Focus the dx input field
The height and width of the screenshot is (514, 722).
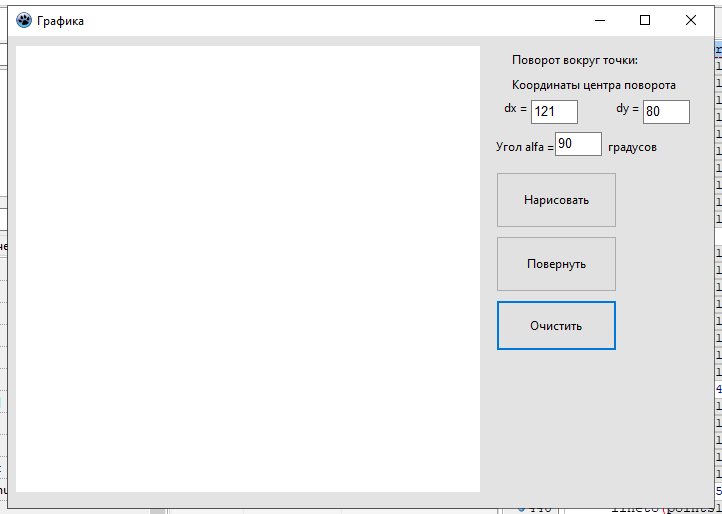point(554,112)
